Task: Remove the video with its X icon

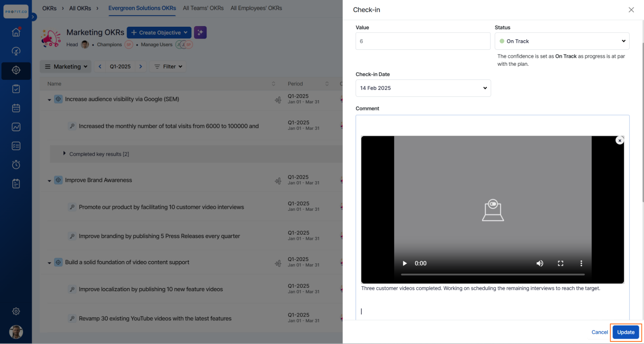Action: [620, 141]
